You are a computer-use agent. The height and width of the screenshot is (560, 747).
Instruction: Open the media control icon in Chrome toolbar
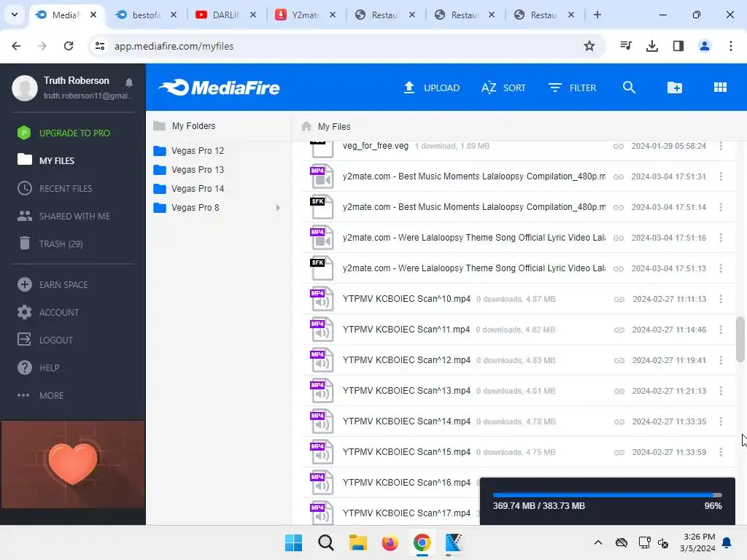(x=625, y=46)
